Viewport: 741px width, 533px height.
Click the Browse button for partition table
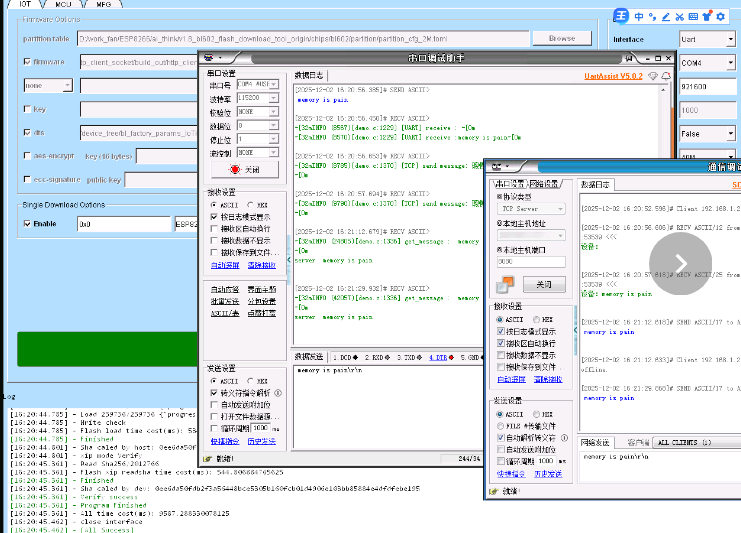pos(561,38)
